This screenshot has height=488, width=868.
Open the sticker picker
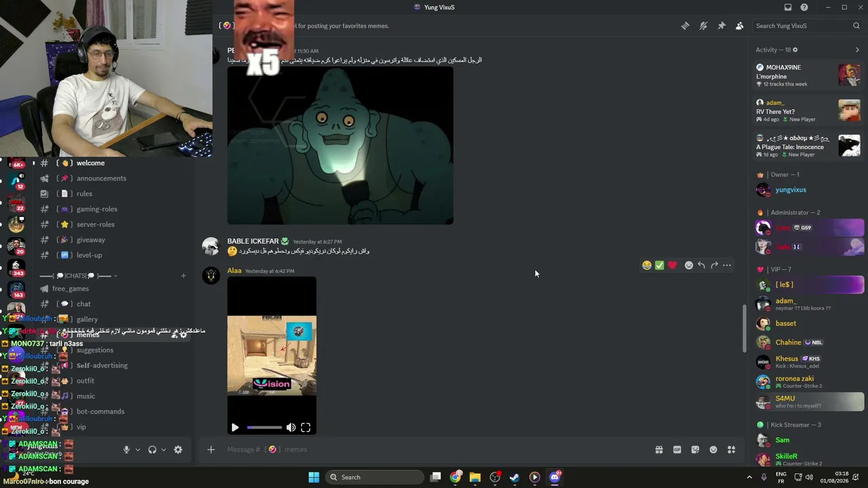point(695,449)
